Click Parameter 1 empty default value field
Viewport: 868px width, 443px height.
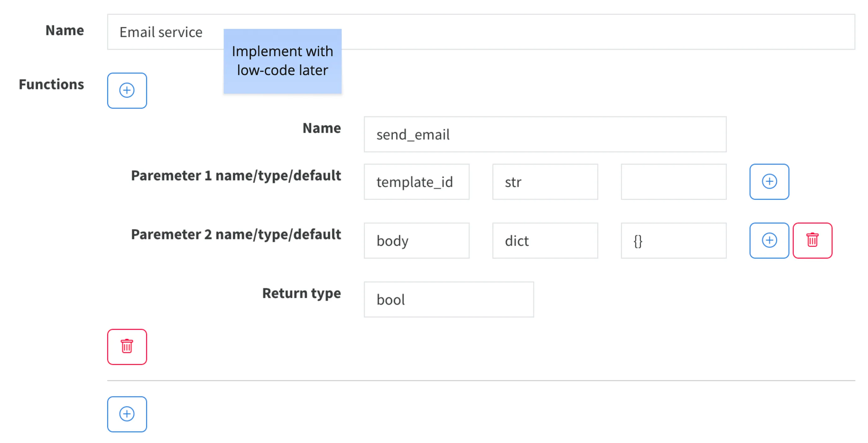[674, 182]
